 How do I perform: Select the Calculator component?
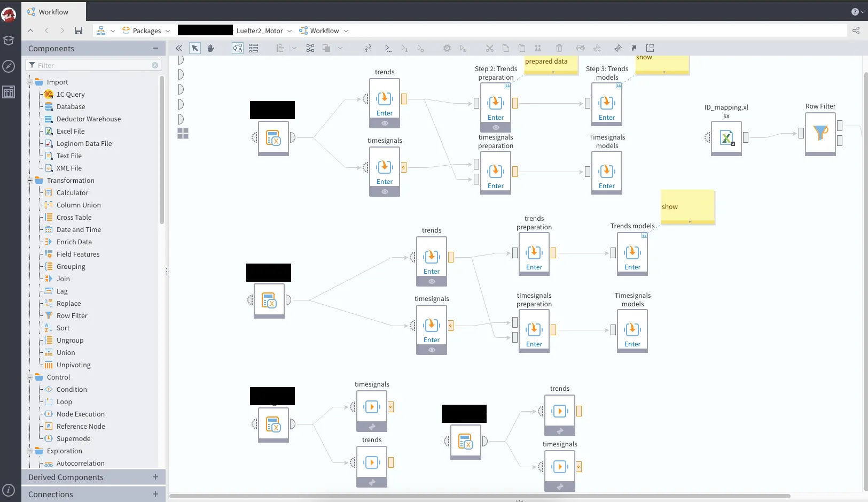pyautogui.click(x=72, y=192)
